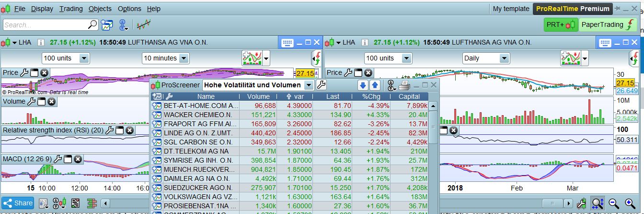The image size is (644, 214).
Task: Zoom in with the magnifier plus icon
Action: [629, 203]
